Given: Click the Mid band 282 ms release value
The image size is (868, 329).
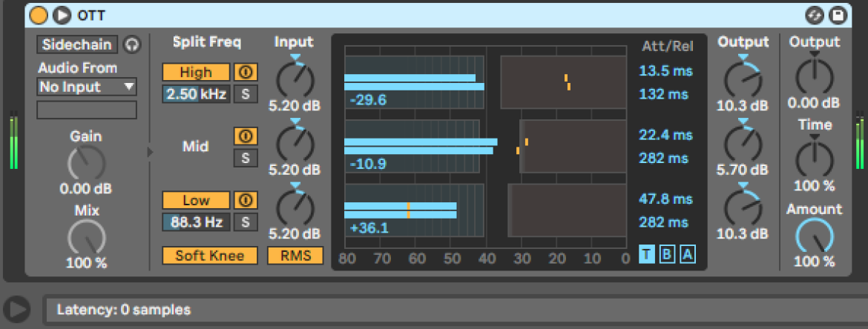Looking at the screenshot, I should (x=664, y=158).
